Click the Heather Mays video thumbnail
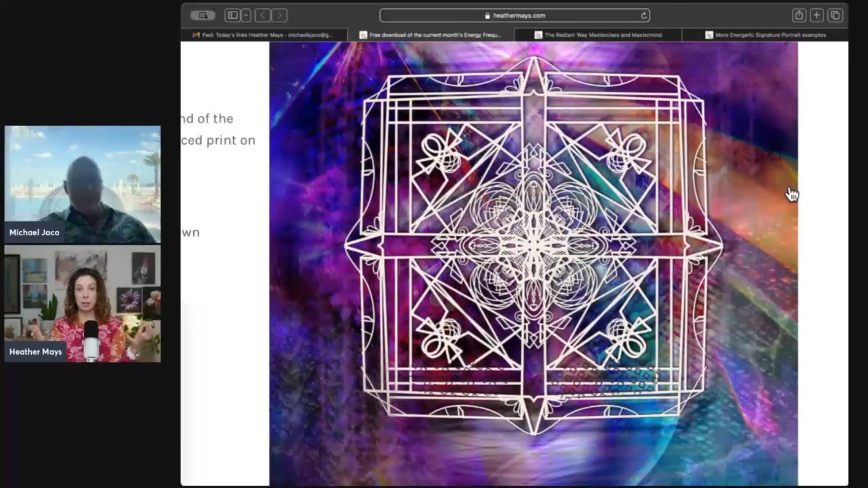The image size is (868, 488). tap(83, 304)
